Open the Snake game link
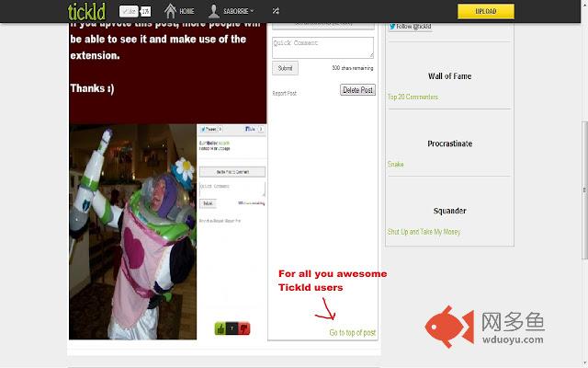 click(x=396, y=164)
